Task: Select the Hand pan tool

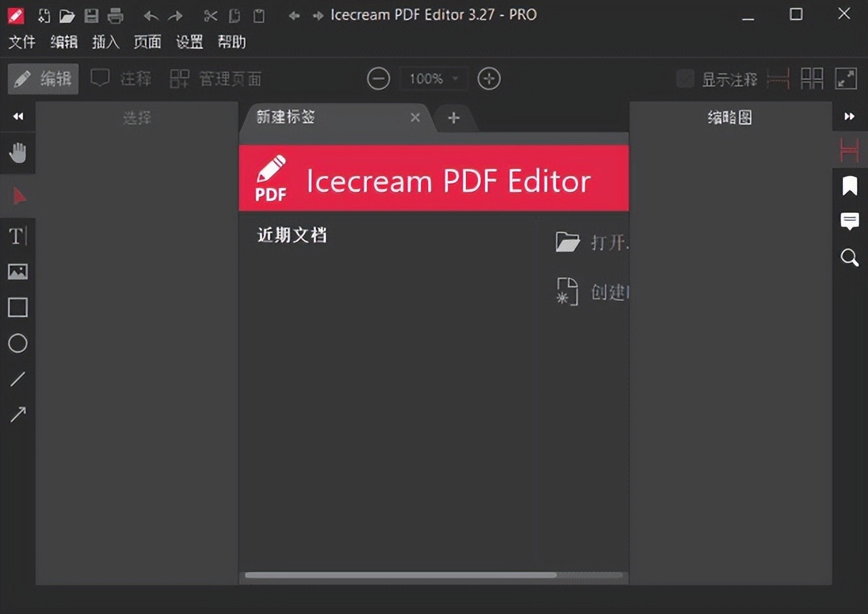Action: [18, 152]
